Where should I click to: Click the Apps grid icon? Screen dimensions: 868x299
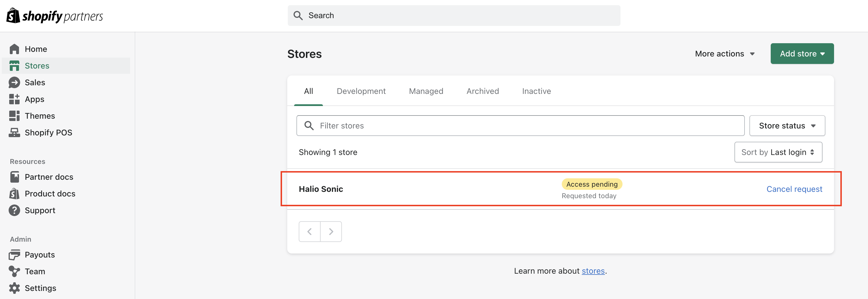tap(14, 99)
